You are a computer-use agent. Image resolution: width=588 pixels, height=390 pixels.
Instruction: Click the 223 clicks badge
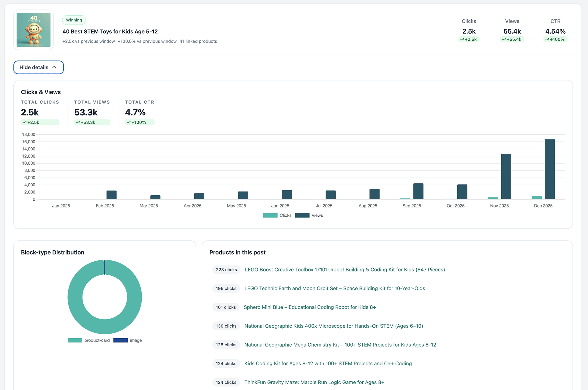click(226, 270)
